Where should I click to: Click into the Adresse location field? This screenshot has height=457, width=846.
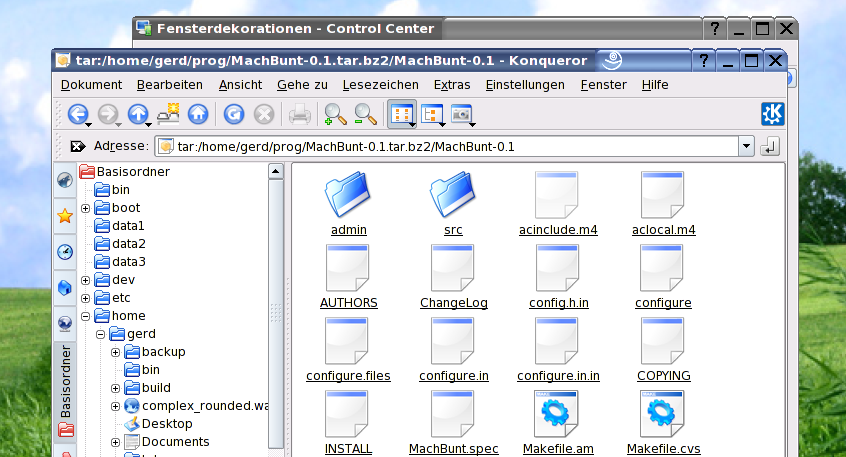click(447, 146)
